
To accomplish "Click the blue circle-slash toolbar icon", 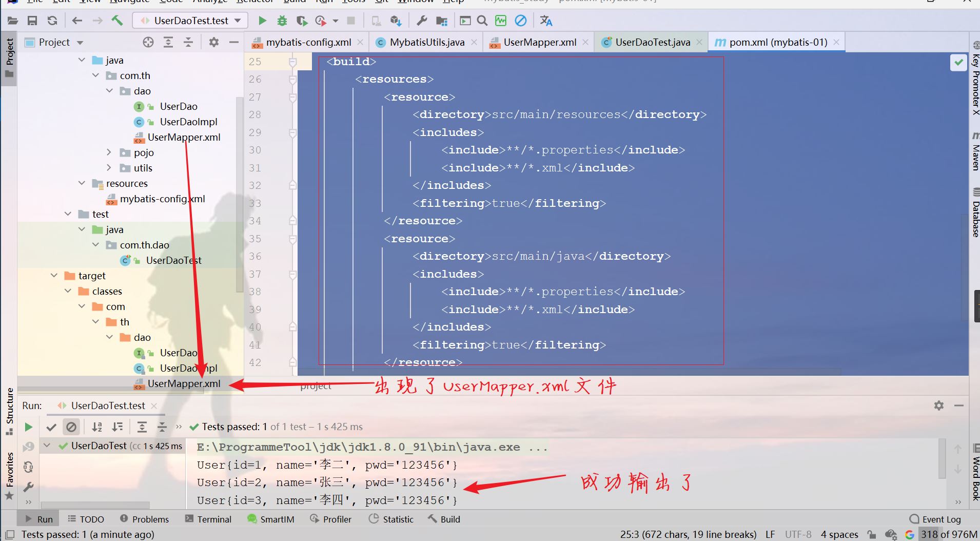I will pos(520,21).
